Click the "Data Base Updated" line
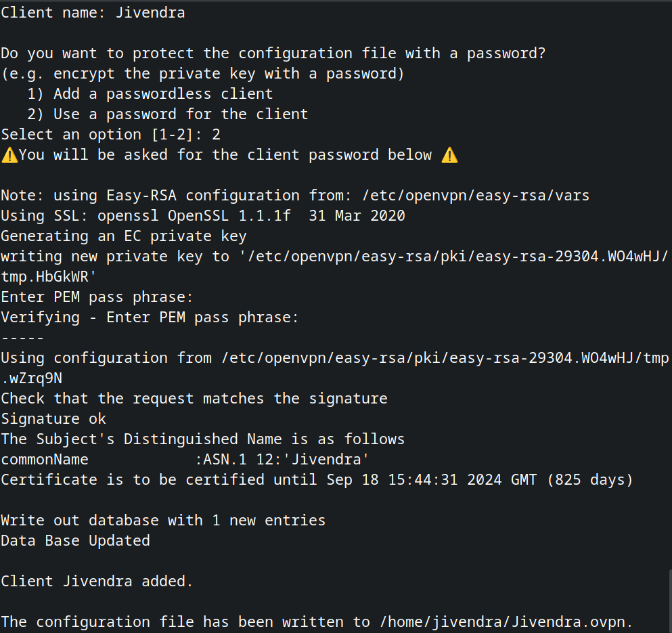The image size is (672, 633). 75,541
